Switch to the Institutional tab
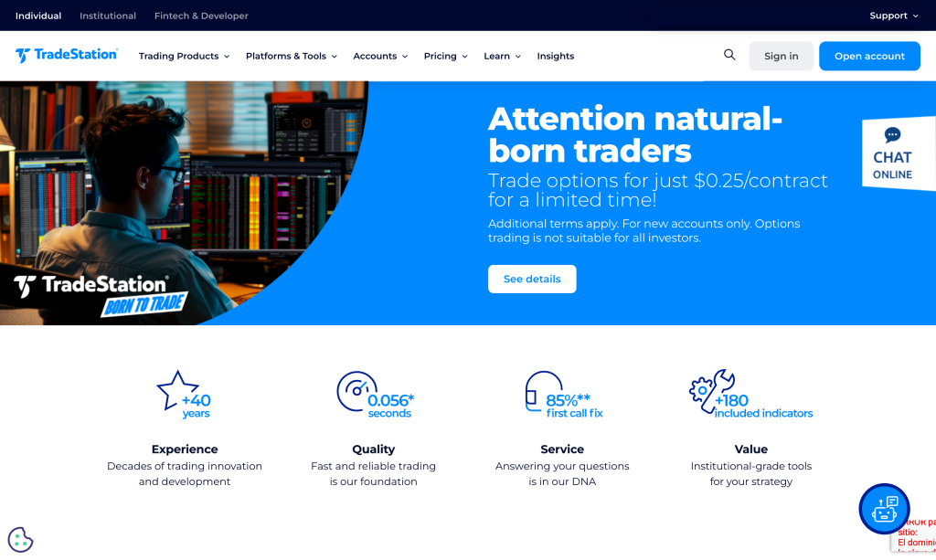Viewport: 936px width, 560px height. click(x=108, y=16)
